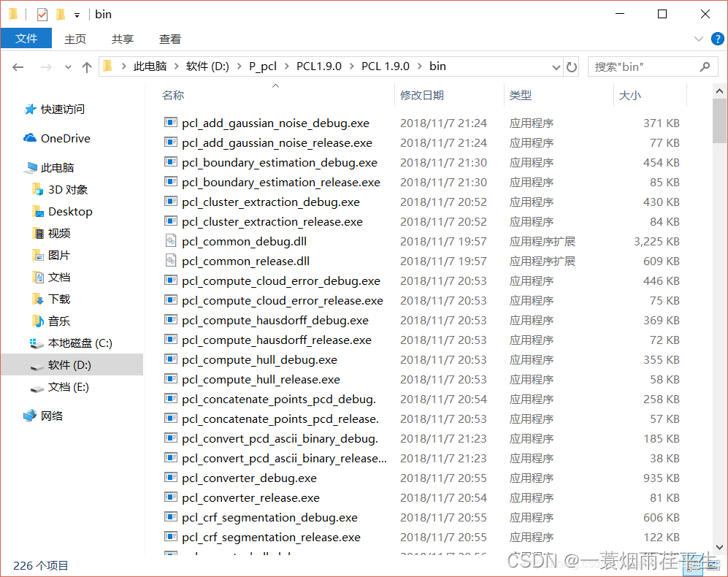Select file pcl_converter_release.exe
Screen dimensions: 728x577
click(250, 498)
